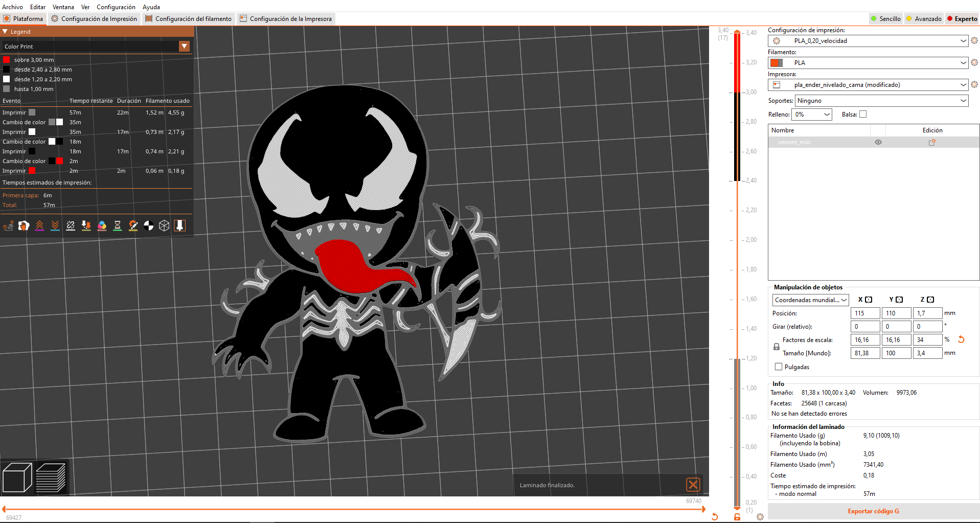Select Experto mode
The image size is (980, 523).
pyautogui.click(x=962, y=18)
